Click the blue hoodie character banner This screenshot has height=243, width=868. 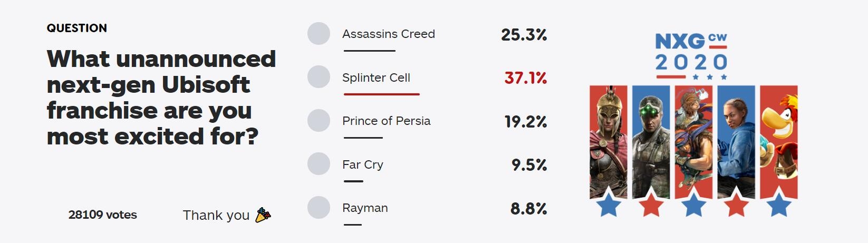(x=736, y=142)
